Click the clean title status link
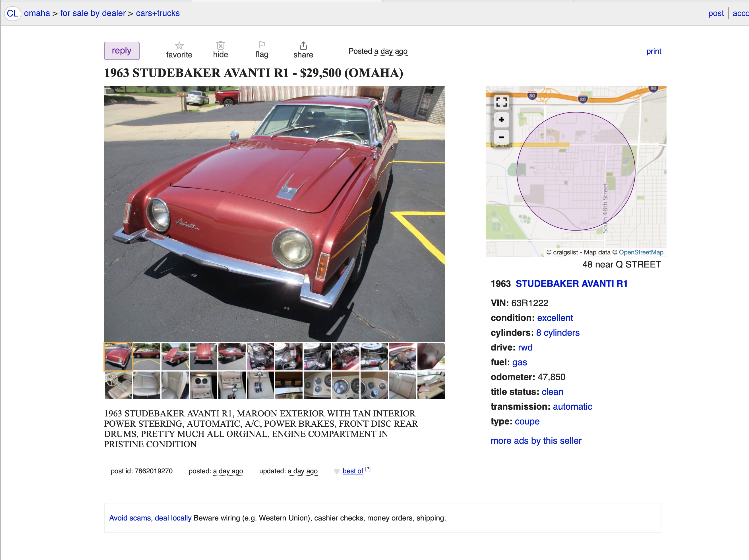The width and height of the screenshot is (749, 560). [552, 392]
